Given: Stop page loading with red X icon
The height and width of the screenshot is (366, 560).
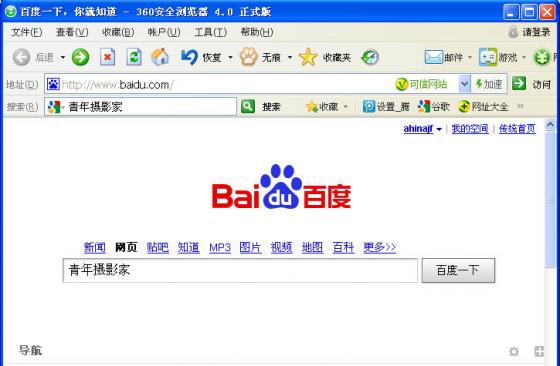Looking at the screenshot, I should [107, 57].
